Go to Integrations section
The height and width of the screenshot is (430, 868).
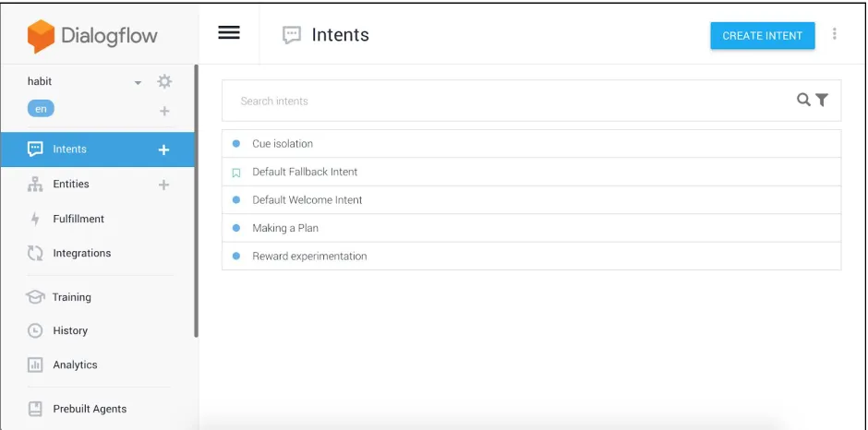pos(82,253)
